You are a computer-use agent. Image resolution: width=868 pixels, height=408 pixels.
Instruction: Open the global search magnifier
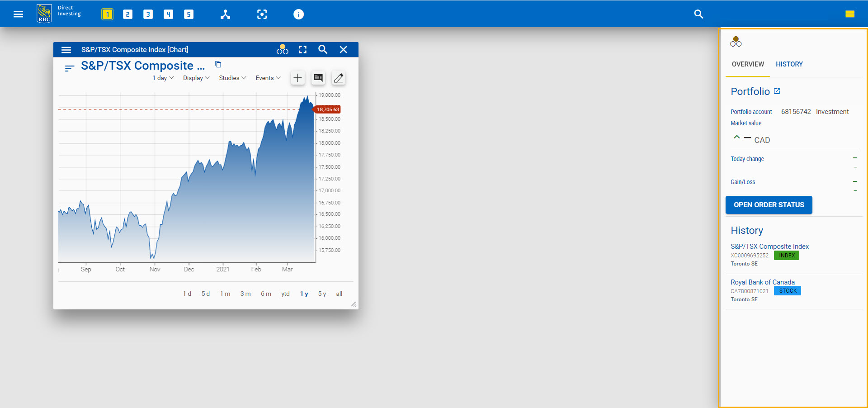tap(698, 14)
